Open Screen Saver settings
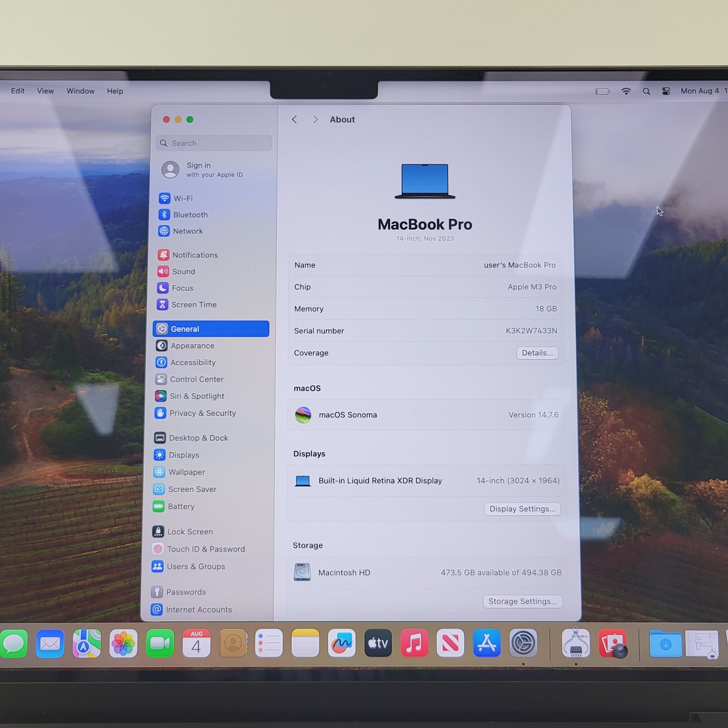Viewport: 728px width, 728px height. (x=185, y=489)
